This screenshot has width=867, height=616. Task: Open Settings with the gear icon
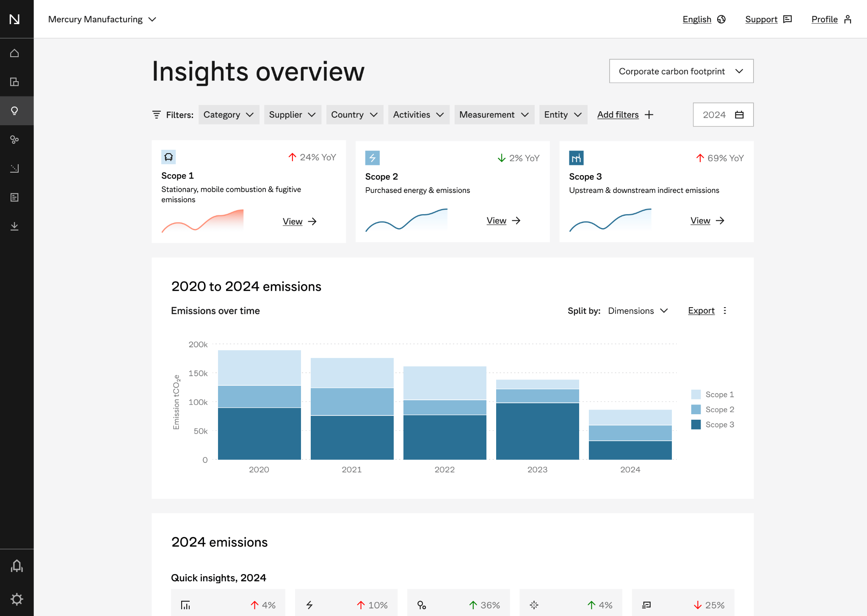pyautogui.click(x=17, y=599)
